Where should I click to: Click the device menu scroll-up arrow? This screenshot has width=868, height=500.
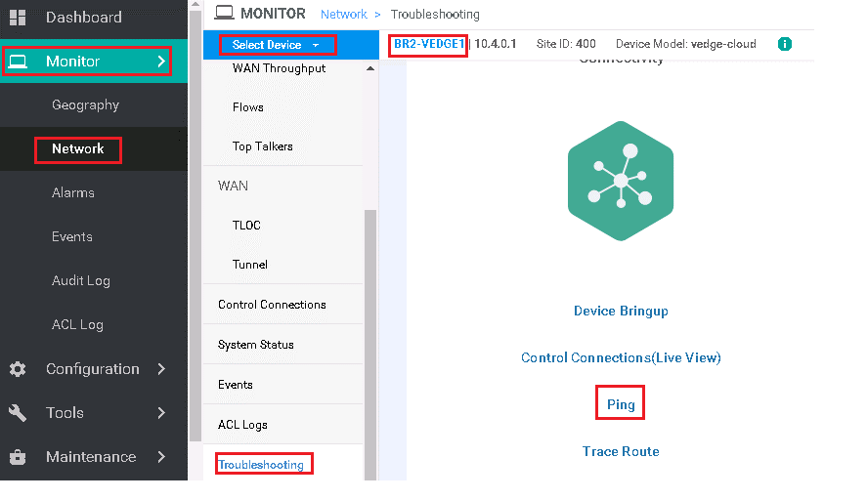(370, 68)
